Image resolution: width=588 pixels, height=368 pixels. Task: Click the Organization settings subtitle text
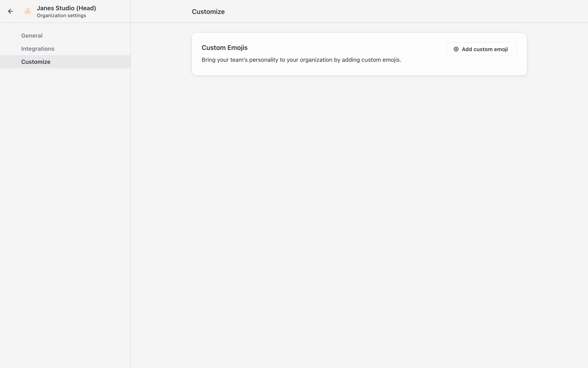coord(61,16)
